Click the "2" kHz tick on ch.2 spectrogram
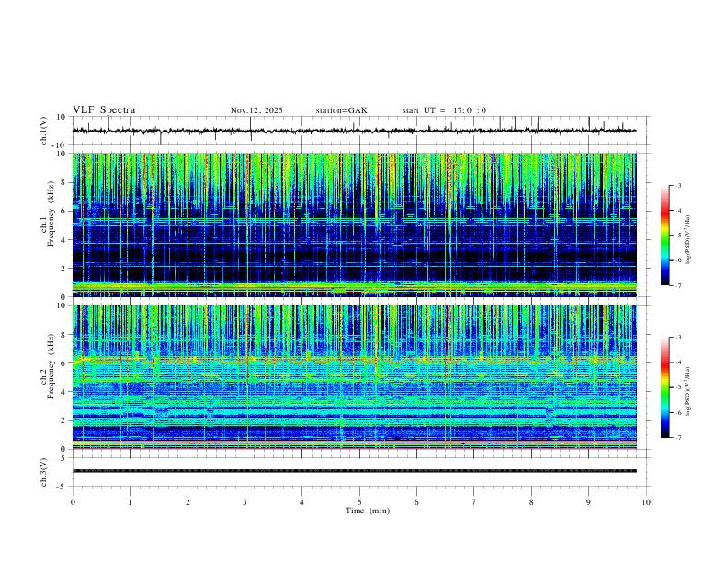The image size is (728, 563). pyautogui.click(x=63, y=420)
